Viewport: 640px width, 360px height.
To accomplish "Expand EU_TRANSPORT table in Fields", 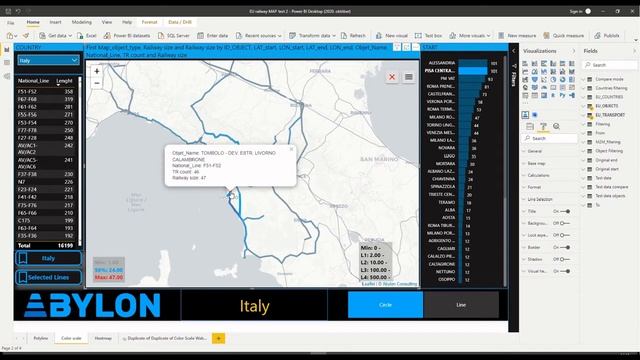I will pos(584,115).
